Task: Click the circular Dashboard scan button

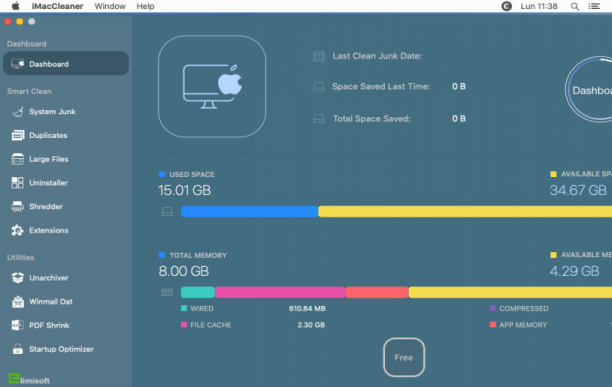Action: pyautogui.click(x=589, y=90)
